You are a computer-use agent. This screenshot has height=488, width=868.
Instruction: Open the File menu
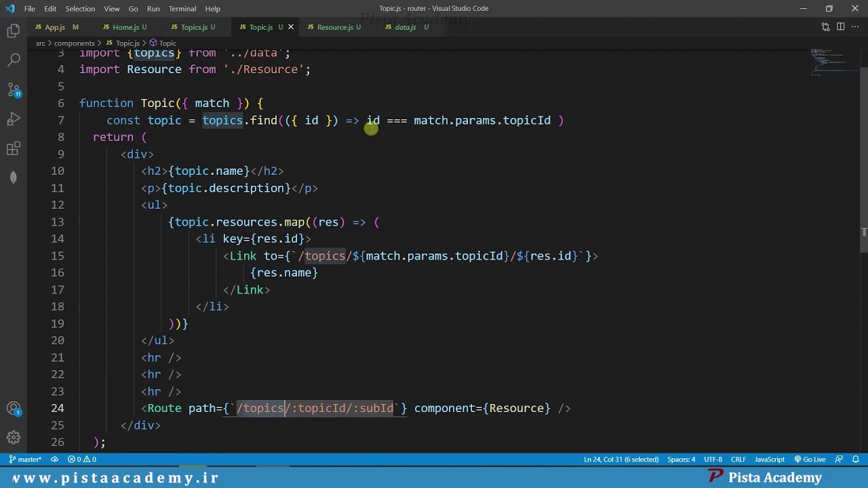click(30, 9)
